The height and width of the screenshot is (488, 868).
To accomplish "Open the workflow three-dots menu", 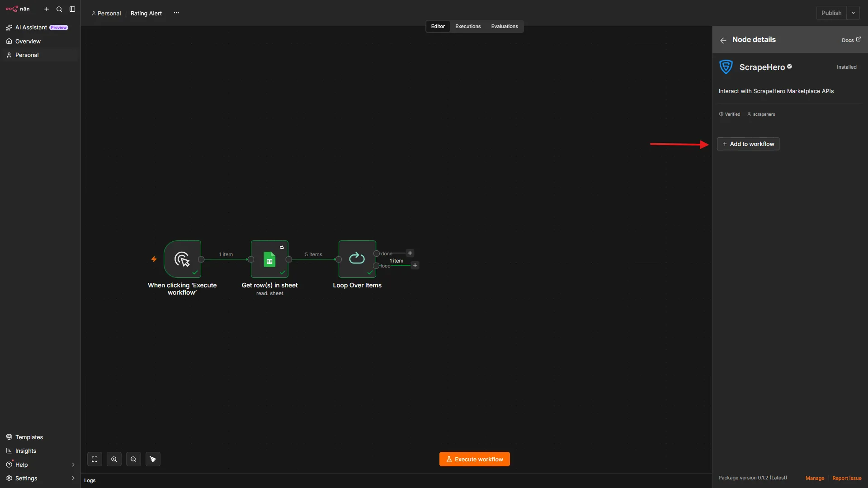I will 176,13.
